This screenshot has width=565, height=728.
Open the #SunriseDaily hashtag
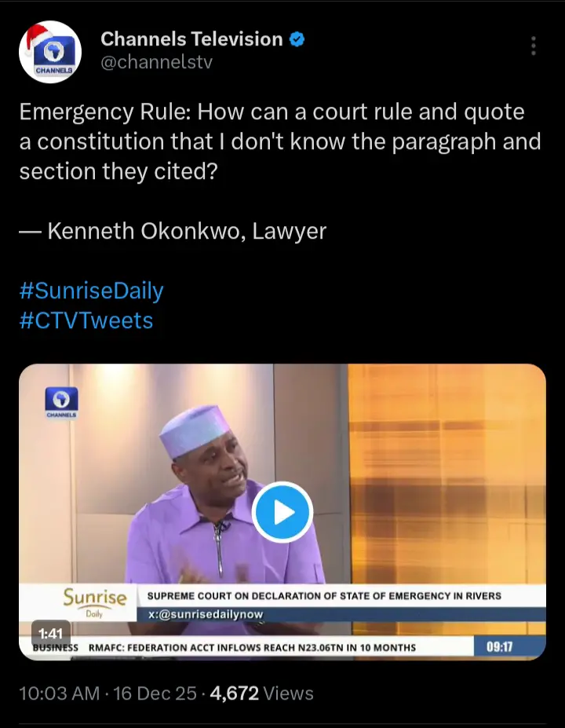[x=91, y=291]
